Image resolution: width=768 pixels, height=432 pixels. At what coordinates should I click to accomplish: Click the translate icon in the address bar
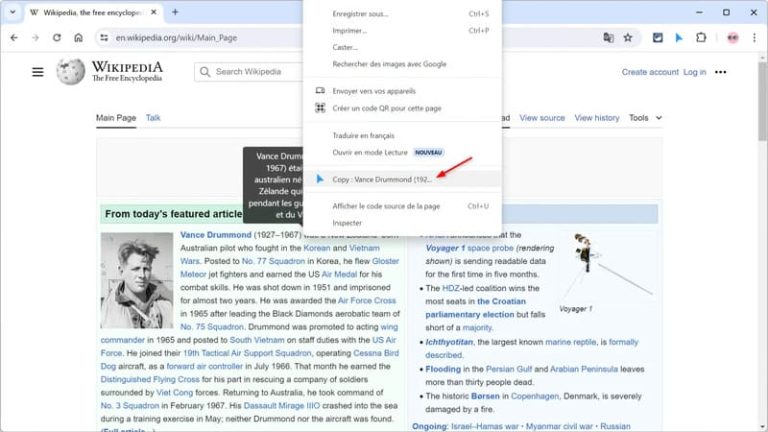point(608,37)
